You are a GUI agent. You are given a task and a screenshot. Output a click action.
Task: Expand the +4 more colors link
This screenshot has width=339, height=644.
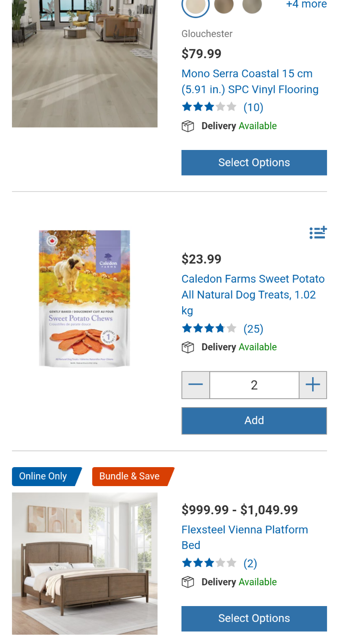coord(306,4)
